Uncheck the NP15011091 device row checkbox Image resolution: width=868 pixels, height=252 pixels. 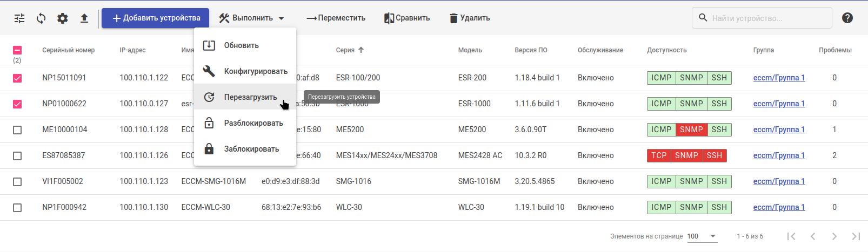tap(17, 78)
